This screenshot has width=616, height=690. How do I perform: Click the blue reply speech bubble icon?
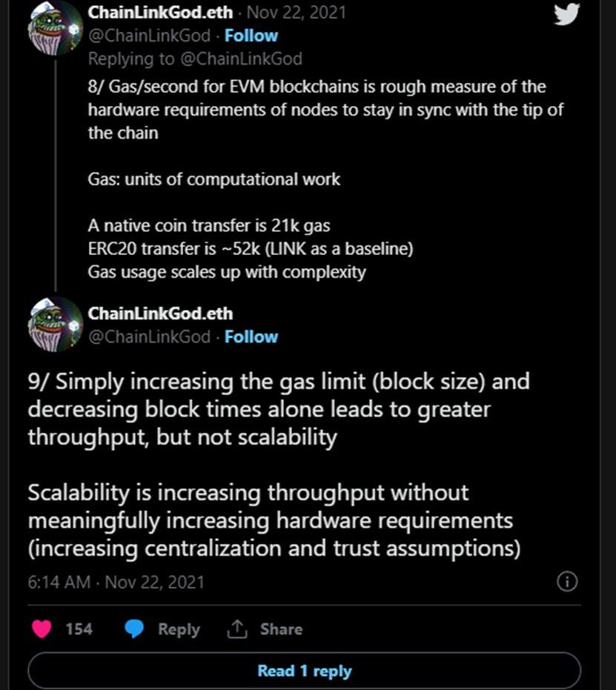click(x=134, y=629)
